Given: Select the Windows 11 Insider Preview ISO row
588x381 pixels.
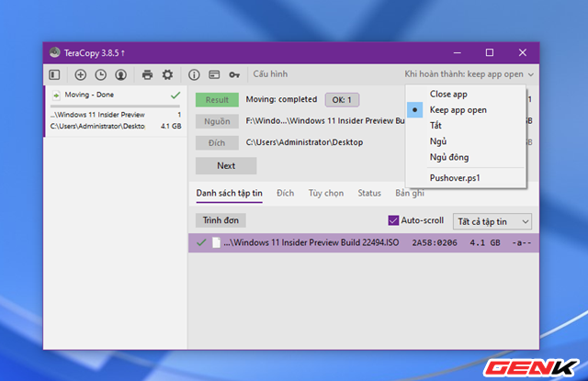Looking at the screenshot, I should 364,242.
